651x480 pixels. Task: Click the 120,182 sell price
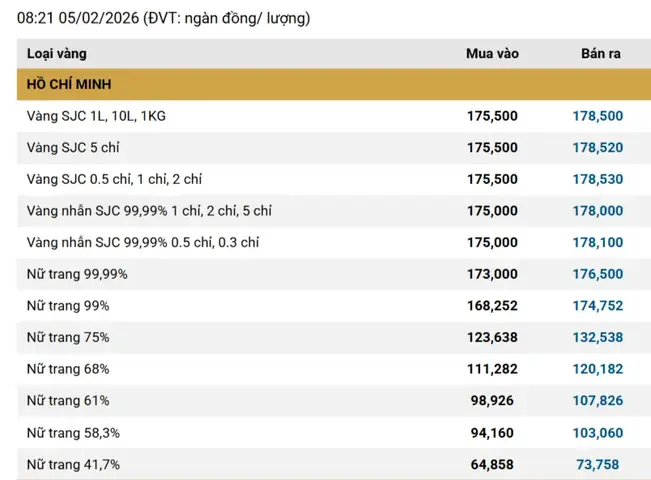(x=598, y=369)
